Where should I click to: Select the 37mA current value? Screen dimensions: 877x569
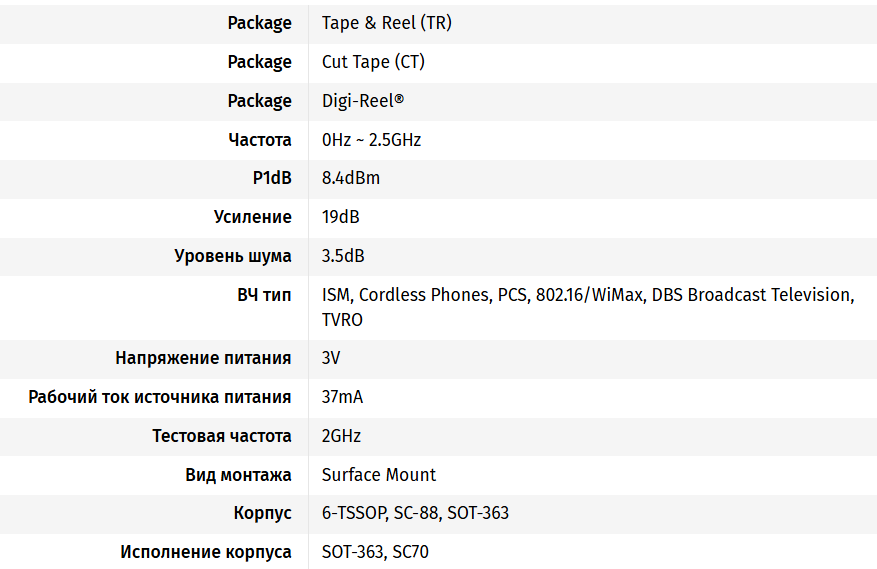[x=342, y=397]
